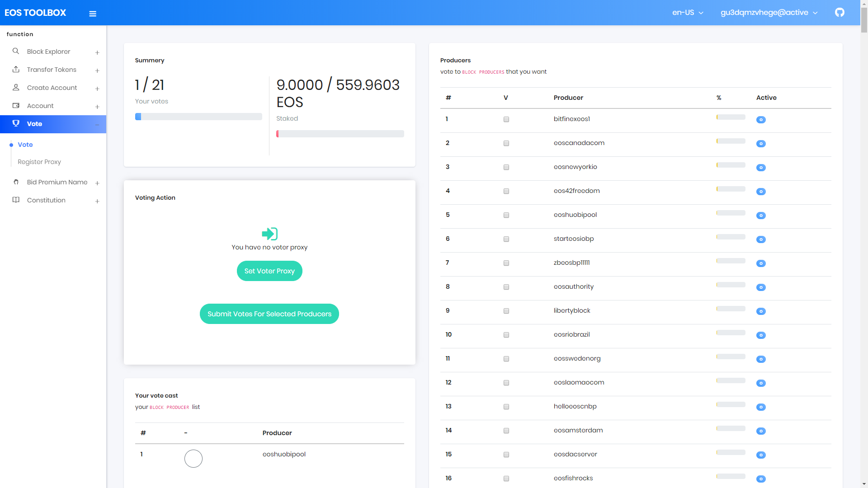This screenshot has width=868, height=488.
Task: Click the Constitution book icon
Action: (x=16, y=200)
